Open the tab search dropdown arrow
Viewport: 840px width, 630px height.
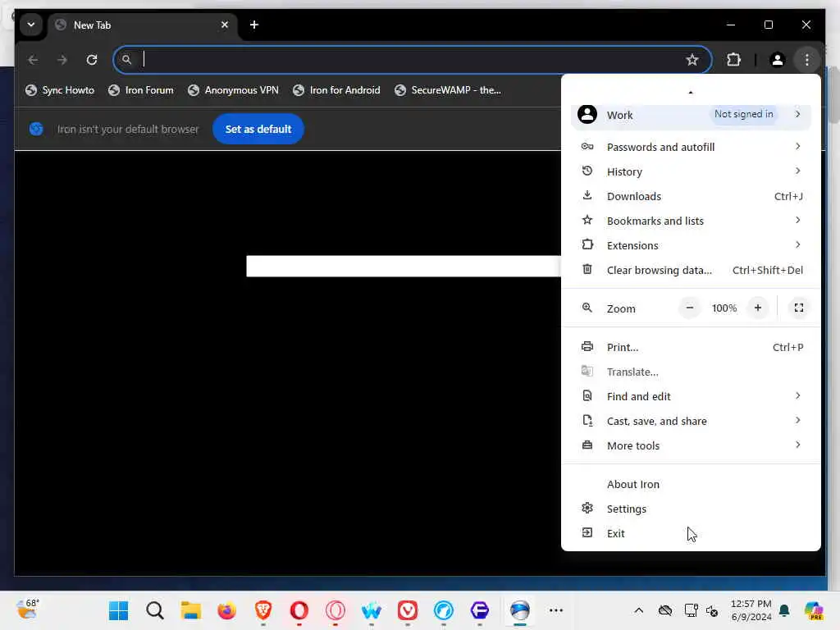pos(31,25)
